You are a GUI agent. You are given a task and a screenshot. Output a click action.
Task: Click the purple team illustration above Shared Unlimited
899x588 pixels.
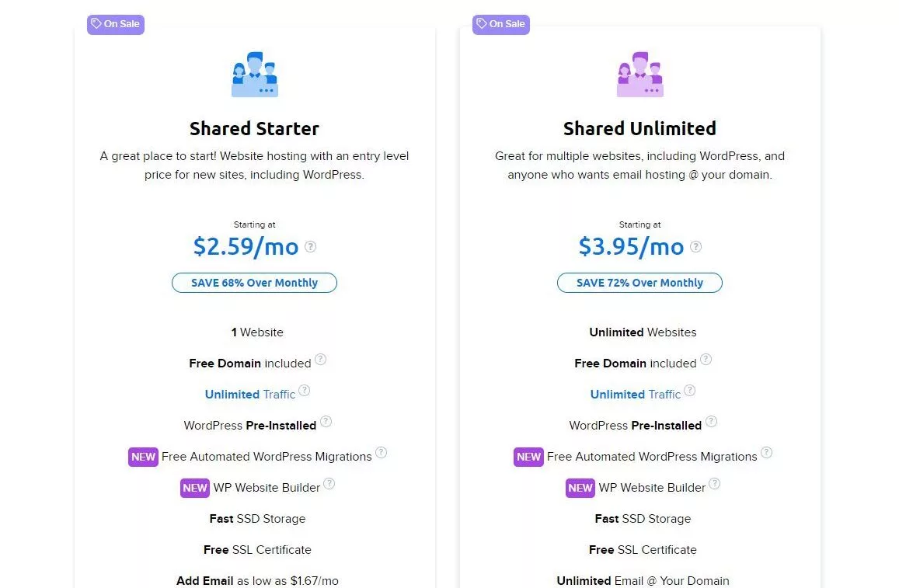pyautogui.click(x=639, y=75)
